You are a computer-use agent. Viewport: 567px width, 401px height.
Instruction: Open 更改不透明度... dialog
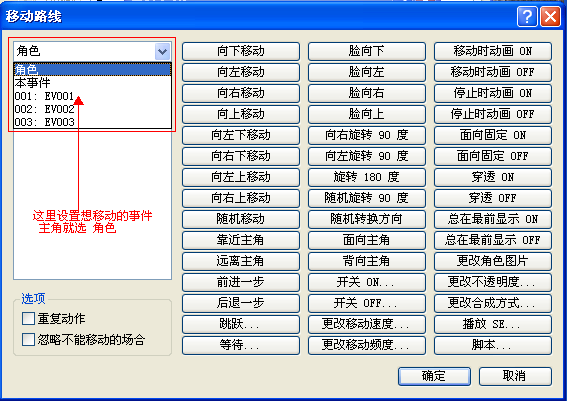[x=493, y=282]
